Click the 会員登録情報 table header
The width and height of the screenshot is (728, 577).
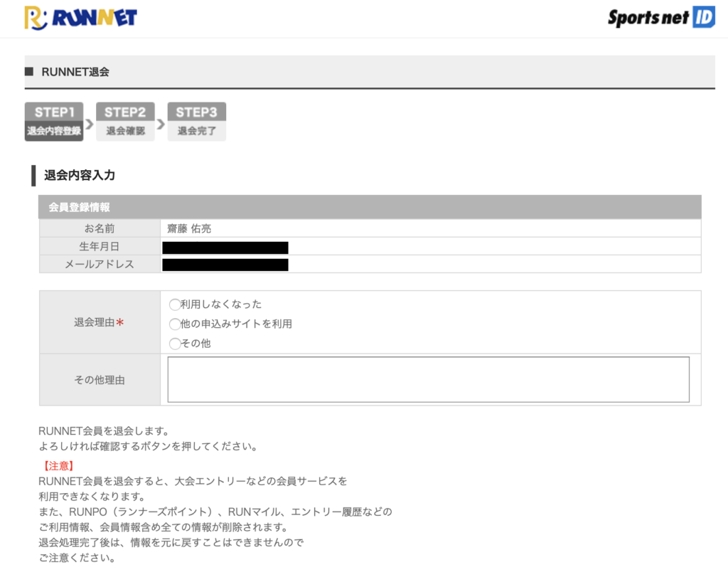coord(370,207)
